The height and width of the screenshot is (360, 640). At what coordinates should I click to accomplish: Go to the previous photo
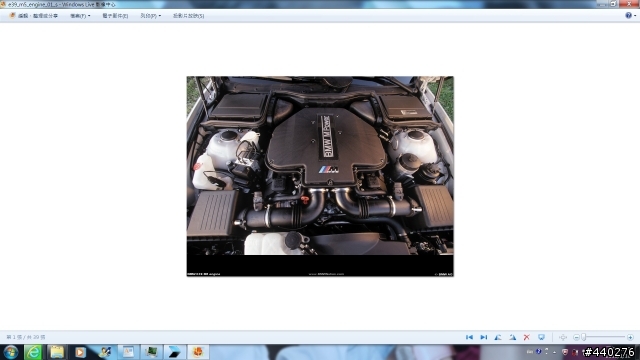pyautogui.click(x=469, y=337)
